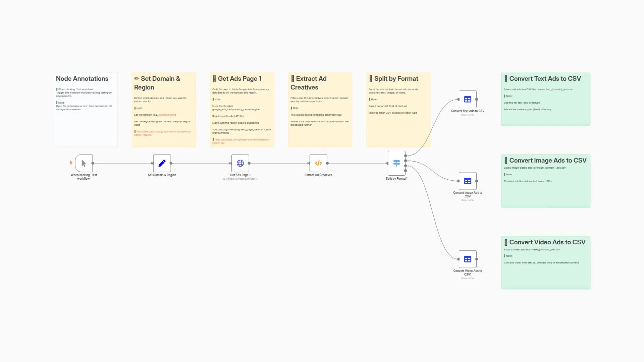Open the Extract Ad Creatives code node
This screenshot has height=362, width=644.
pos(318,163)
